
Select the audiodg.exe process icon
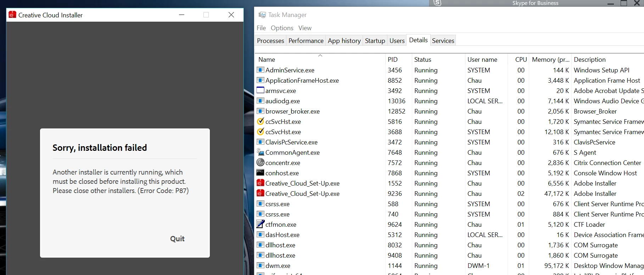261,101
